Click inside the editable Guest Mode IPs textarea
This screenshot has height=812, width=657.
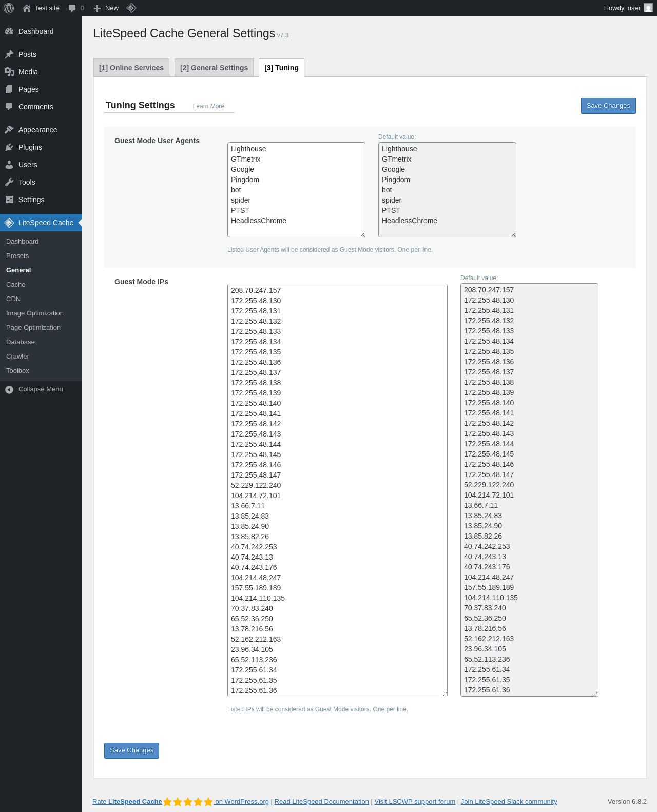(x=337, y=490)
